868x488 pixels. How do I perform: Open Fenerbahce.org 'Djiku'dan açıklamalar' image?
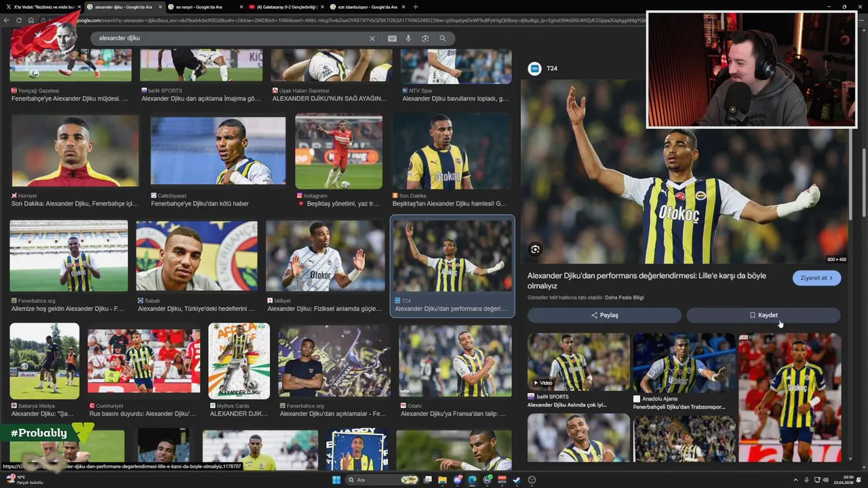point(334,361)
